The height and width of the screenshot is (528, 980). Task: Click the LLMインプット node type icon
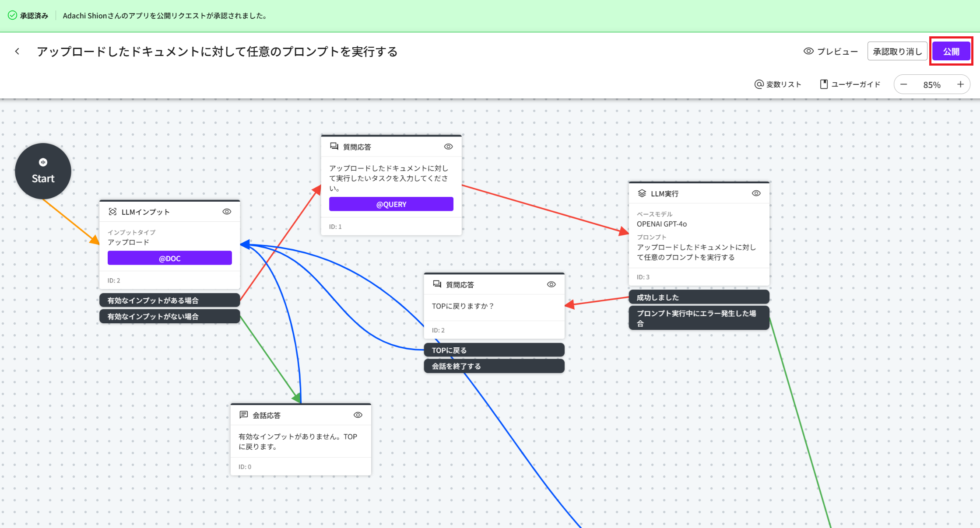click(x=112, y=212)
